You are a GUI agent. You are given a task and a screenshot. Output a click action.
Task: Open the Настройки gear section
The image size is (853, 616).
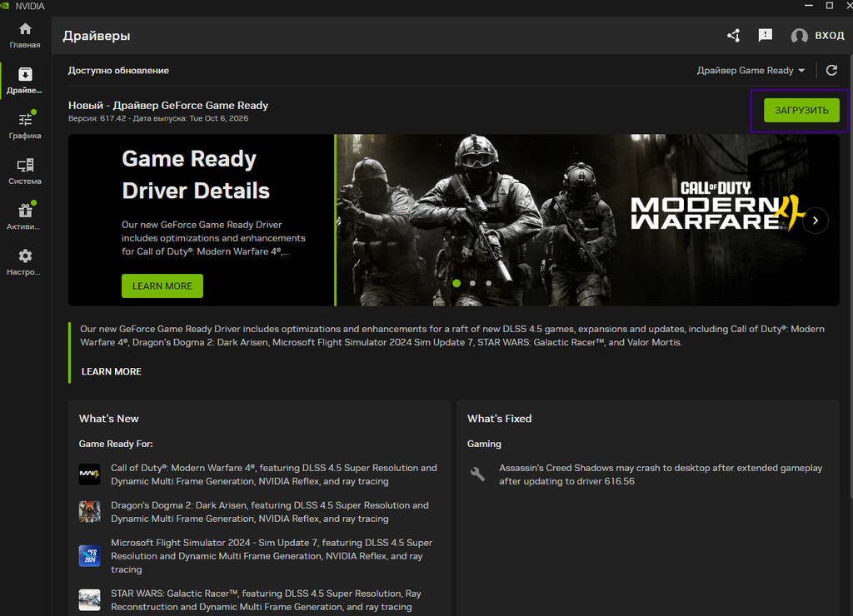tap(25, 262)
